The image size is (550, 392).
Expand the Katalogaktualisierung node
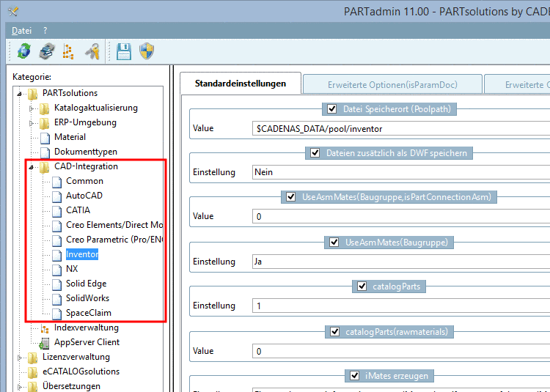pyautogui.click(x=32, y=108)
